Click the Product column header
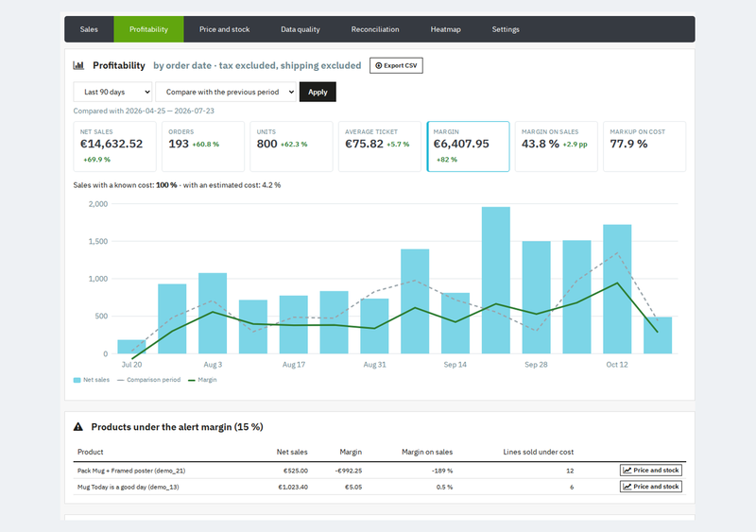The width and height of the screenshot is (756, 532). (90, 452)
